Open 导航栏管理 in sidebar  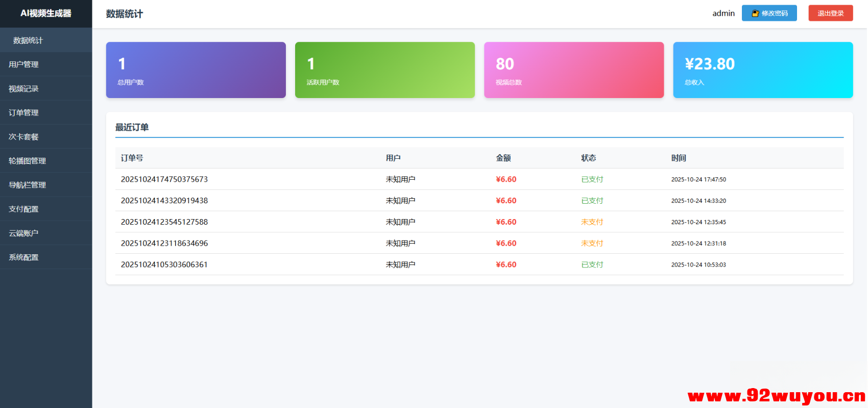[x=28, y=185]
